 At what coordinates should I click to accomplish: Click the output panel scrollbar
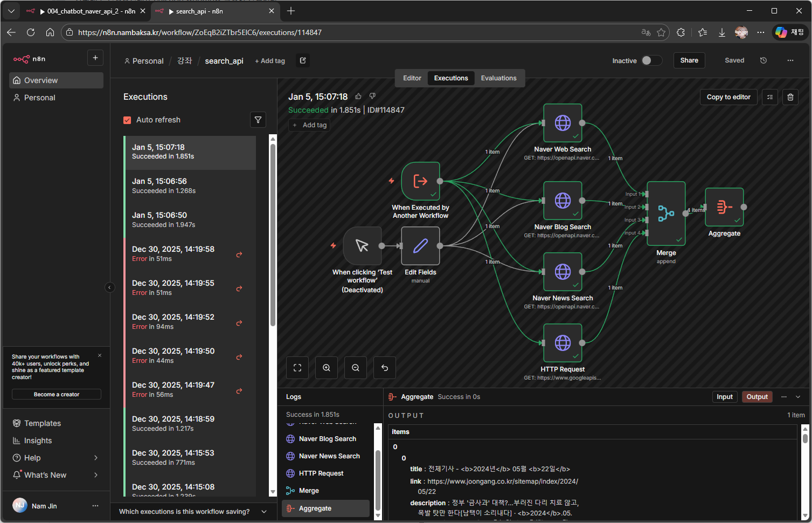[805, 438]
